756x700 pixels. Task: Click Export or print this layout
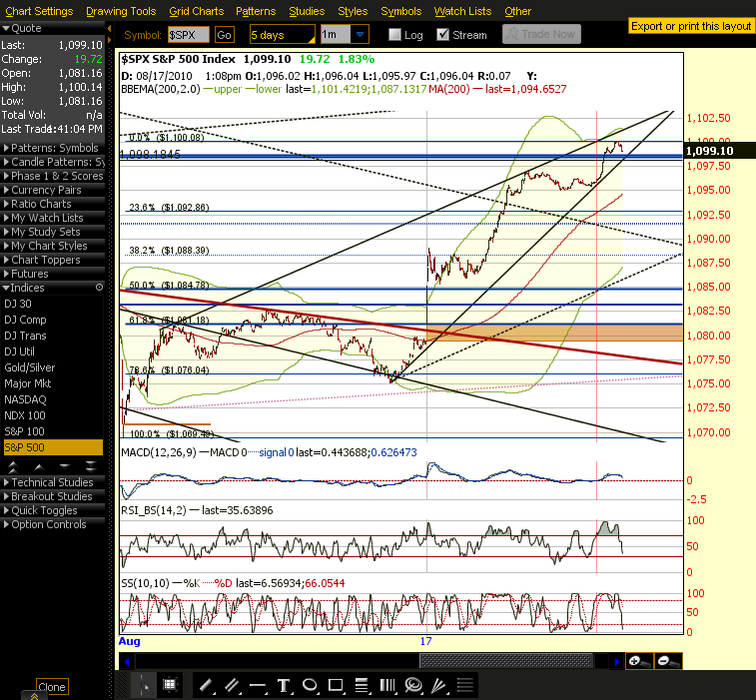pyautogui.click(x=691, y=26)
